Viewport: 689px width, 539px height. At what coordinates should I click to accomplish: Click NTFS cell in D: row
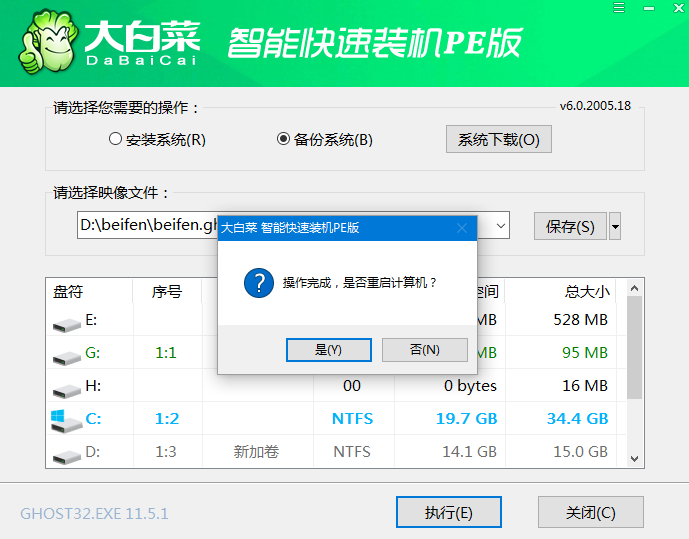[352, 452]
